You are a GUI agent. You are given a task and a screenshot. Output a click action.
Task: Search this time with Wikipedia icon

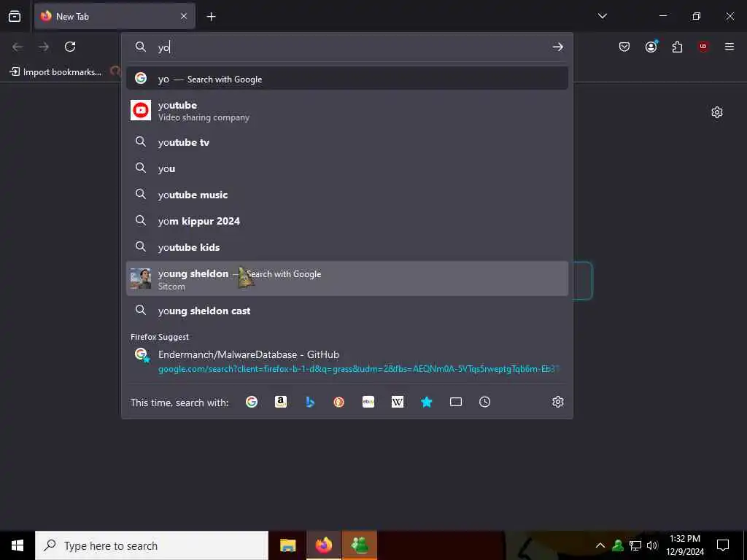click(x=398, y=402)
